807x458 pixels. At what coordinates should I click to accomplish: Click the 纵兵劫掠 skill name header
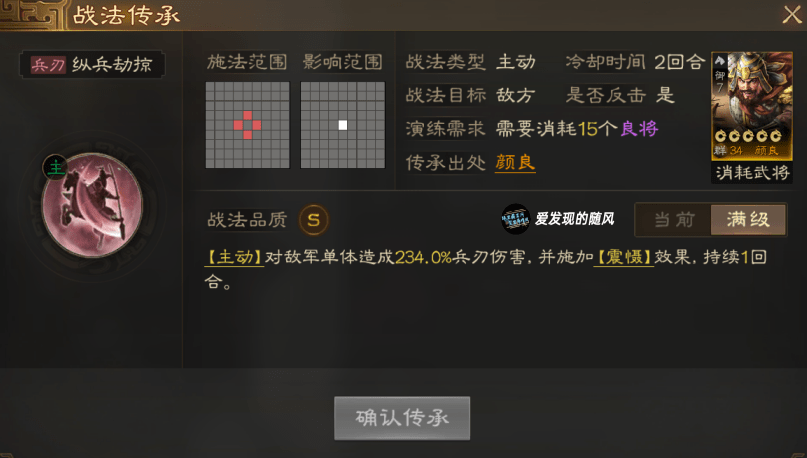point(112,65)
